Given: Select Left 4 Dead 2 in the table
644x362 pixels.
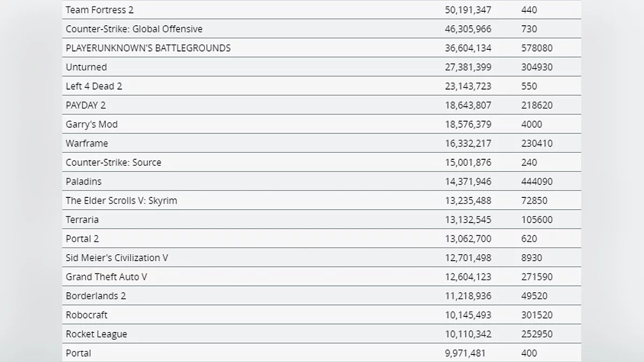Looking at the screenshot, I should 94,86.
